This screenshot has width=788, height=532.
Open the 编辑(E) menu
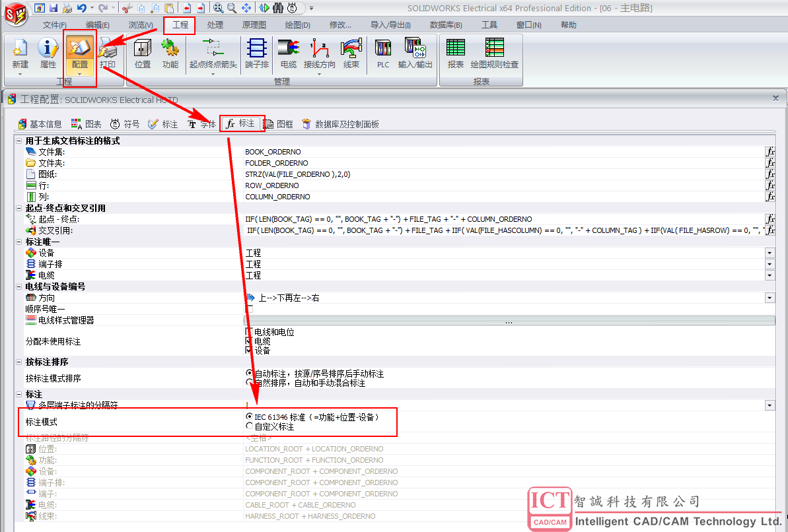98,25
